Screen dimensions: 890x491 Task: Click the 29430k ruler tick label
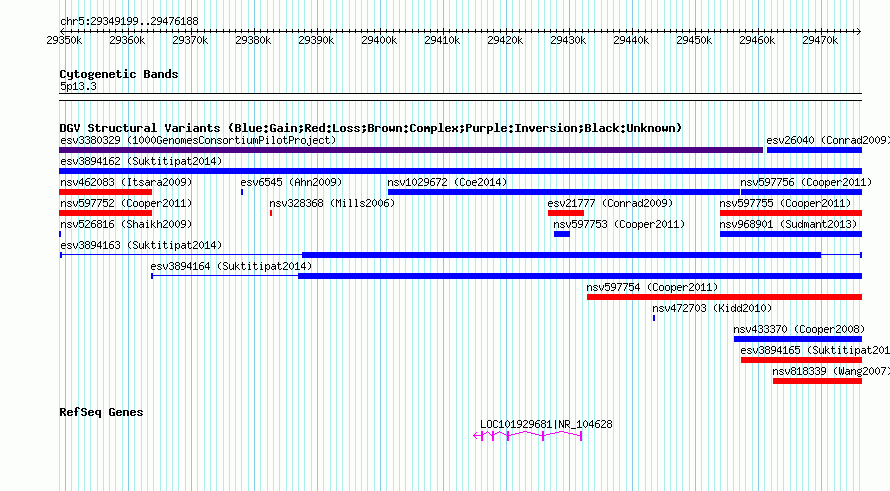[568, 40]
